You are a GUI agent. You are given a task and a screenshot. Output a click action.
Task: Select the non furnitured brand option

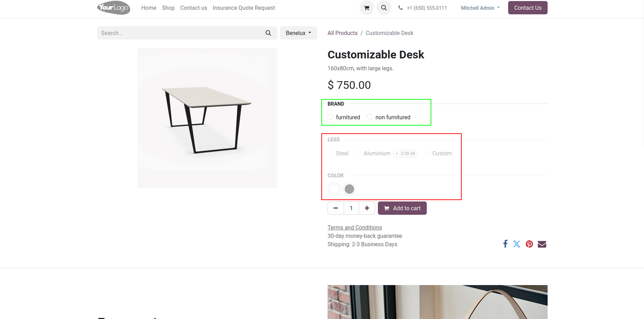click(370, 117)
